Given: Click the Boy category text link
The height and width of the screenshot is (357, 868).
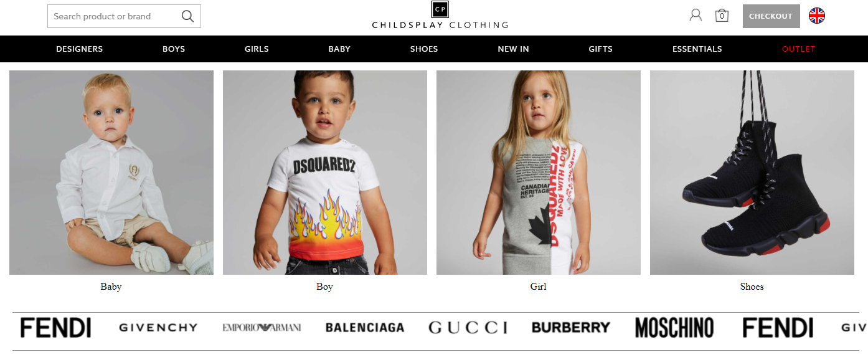Looking at the screenshot, I should click(324, 287).
